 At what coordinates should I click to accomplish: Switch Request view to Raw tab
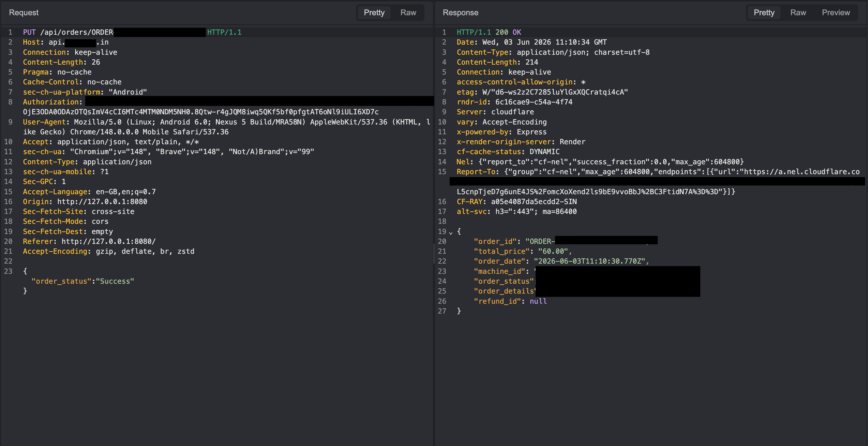pos(408,12)
